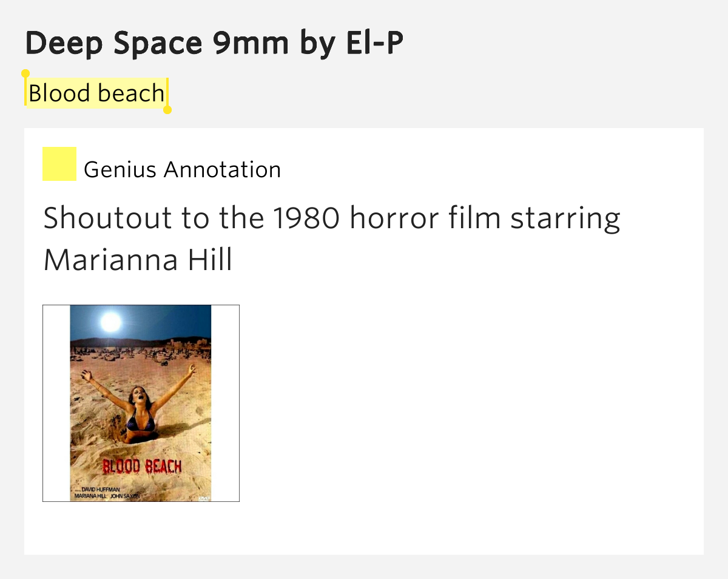Viewport: 728px width, 579px height.
Task: Click the JOHN SAXON credit on the poster
Action: (x=125, y=496)
